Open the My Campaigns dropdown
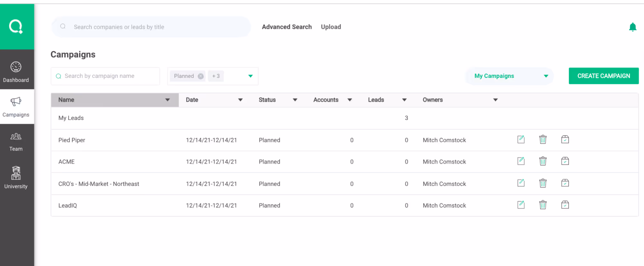The height and width of the screenshot is (266, 644). point(510,76)
